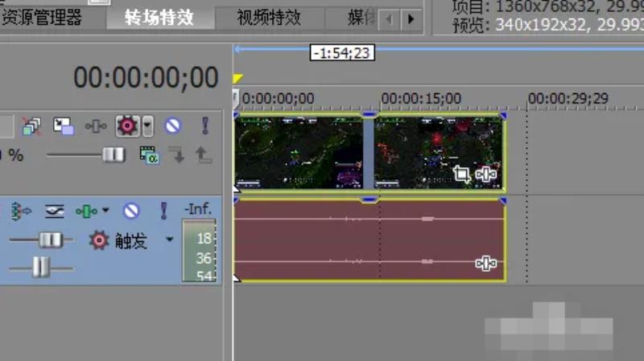
Task: Click the yellow loop region start marker
Action: pyautogui.click(x=237, y=78)
